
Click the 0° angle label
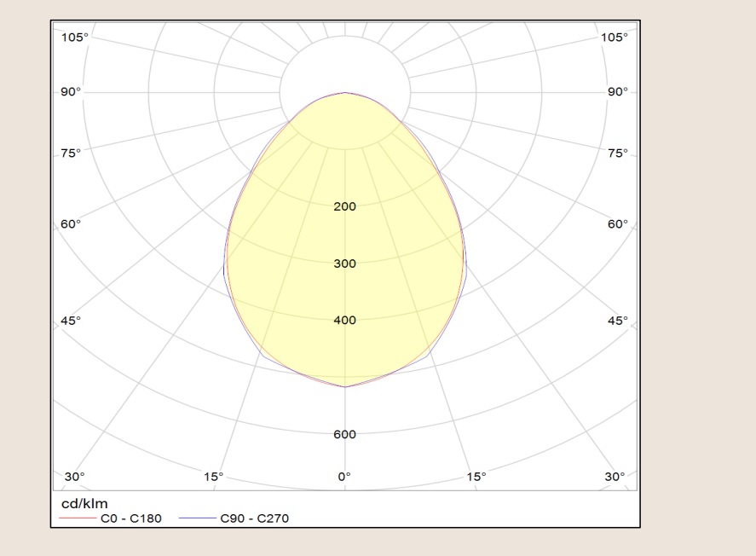coord(344,477)
